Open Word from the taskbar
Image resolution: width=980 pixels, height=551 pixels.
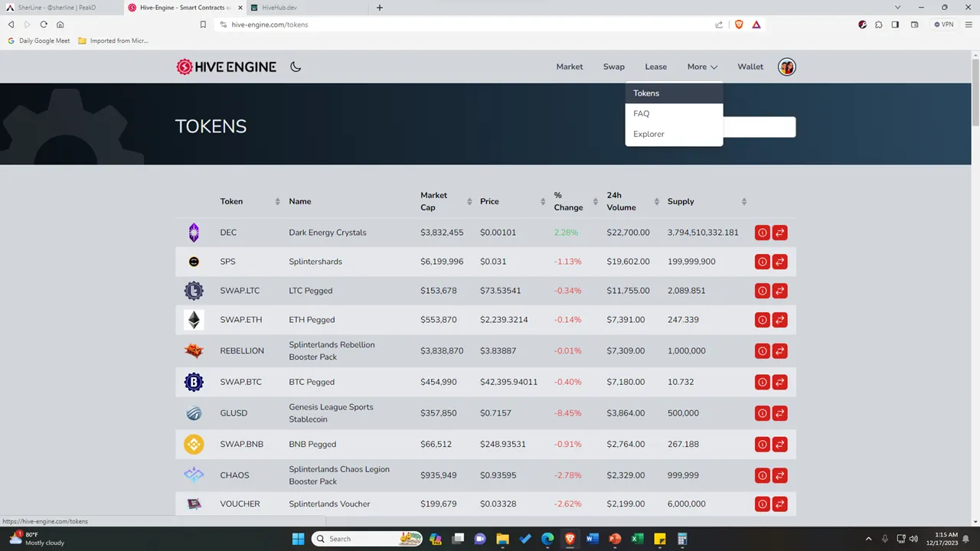coord(592,539)
